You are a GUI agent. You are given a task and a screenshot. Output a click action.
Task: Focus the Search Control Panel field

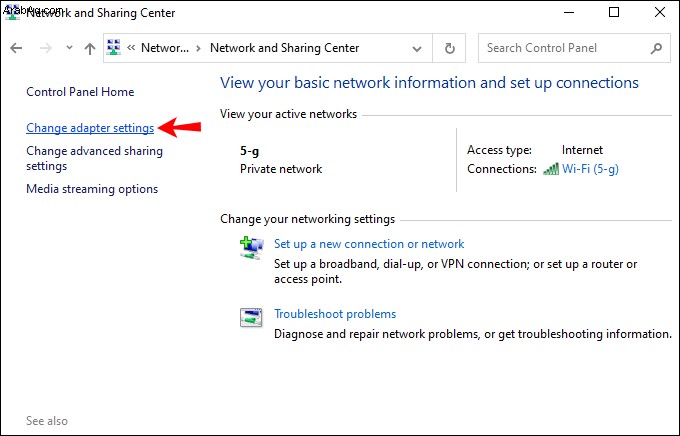(574, 48)
